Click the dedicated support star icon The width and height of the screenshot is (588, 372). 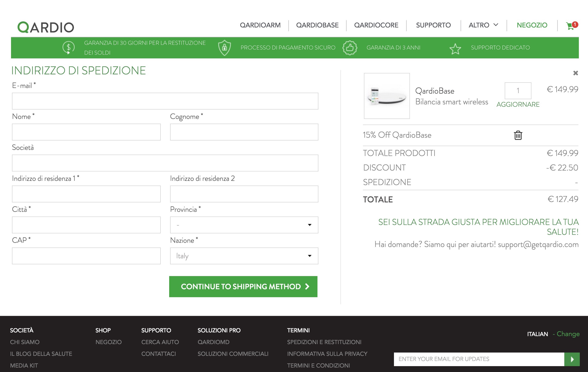click(455, 49)
